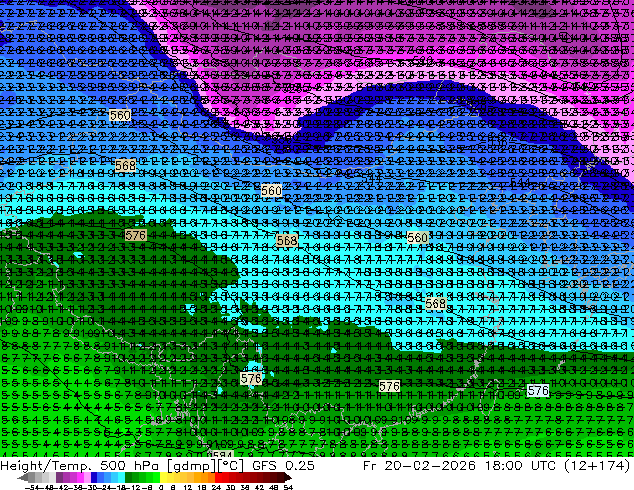This screenshot has width=634, height=490.
Task: Click the dark maroon right arrow end of colorbar
Action: click(288, 478)
